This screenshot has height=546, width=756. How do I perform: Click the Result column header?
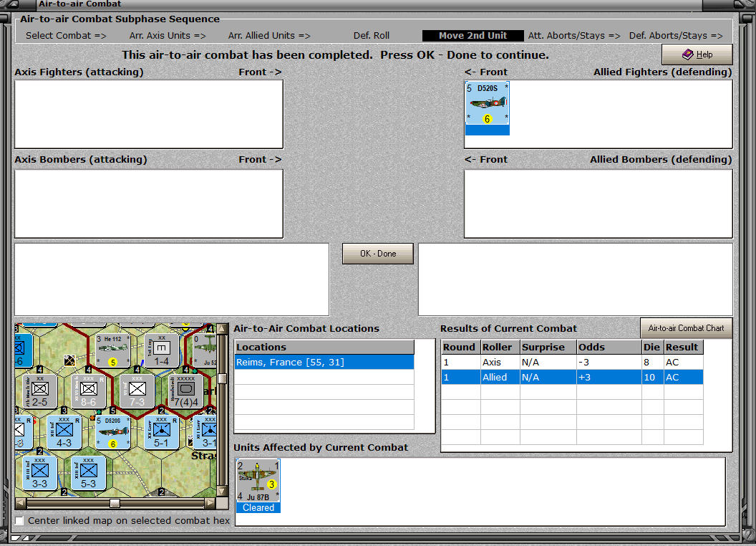[x=683, y=347]
